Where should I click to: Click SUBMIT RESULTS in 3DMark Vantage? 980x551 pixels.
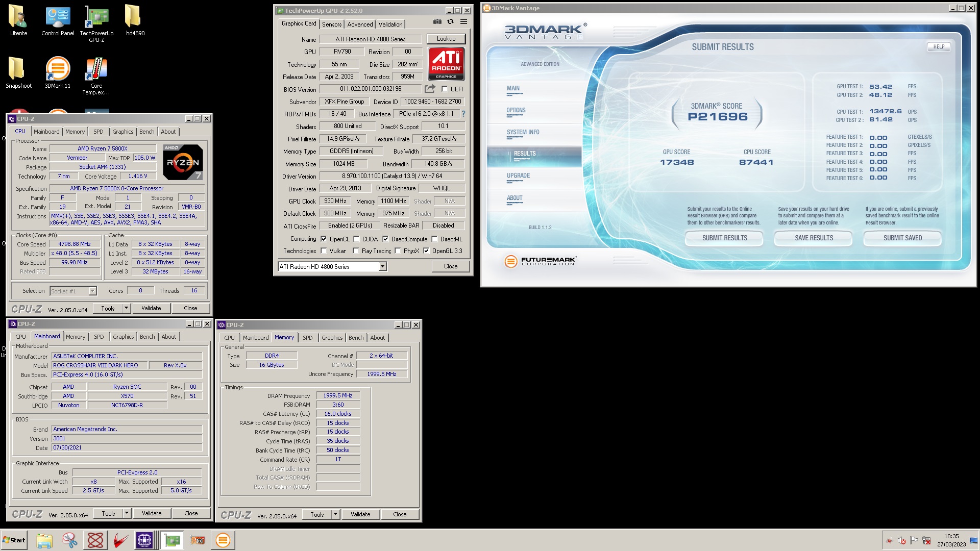[x=724, y=238]
